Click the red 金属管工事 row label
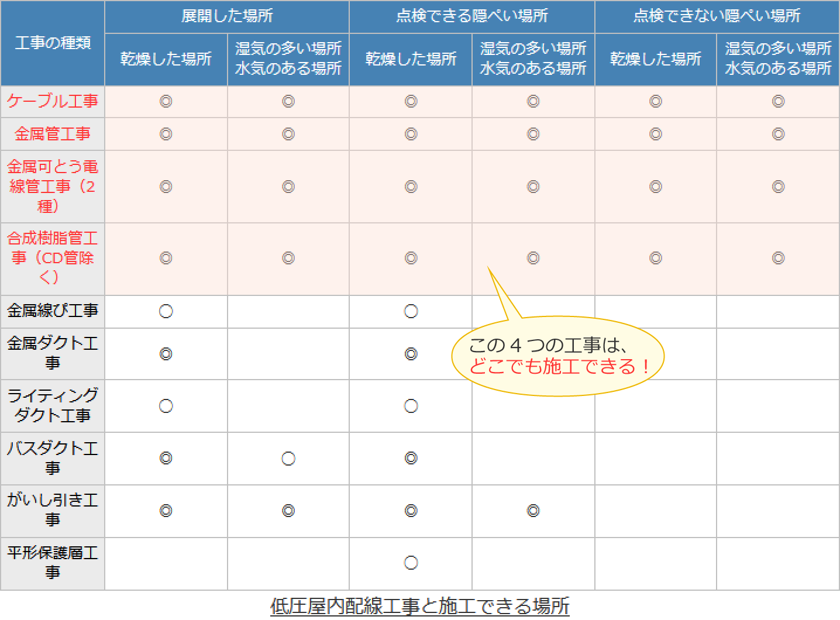Screen dimensions: 840x620 click(53, 134)
